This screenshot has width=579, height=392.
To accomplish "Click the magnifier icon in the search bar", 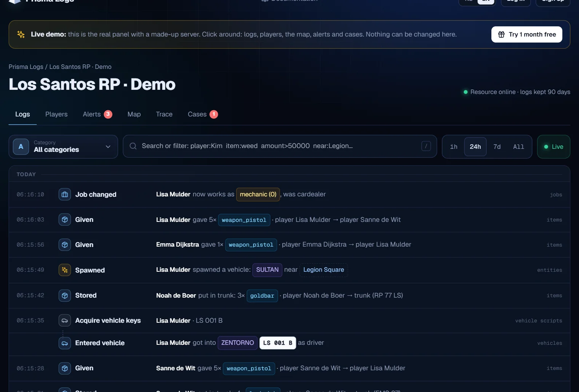I will coord(133,146).
